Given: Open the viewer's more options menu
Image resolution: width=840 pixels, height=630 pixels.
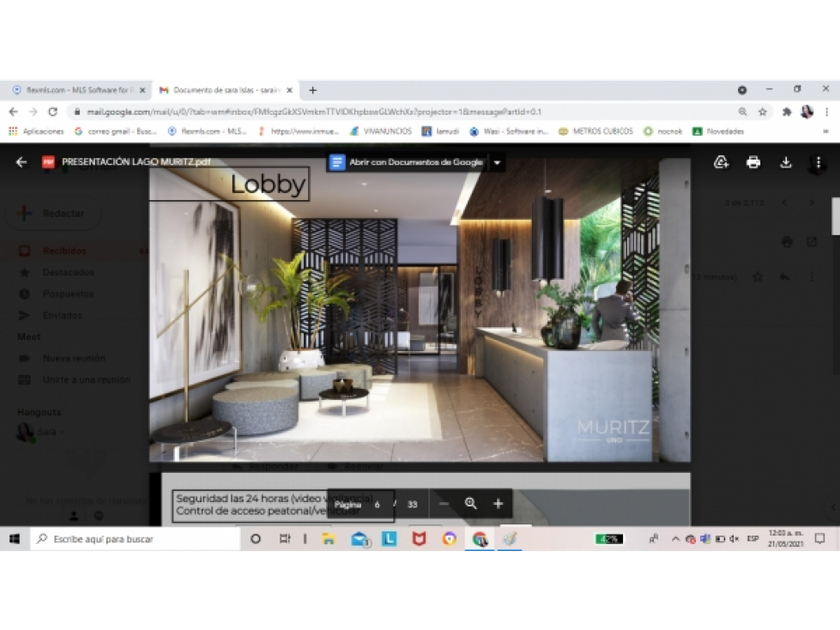Looking at the screenshot, I should click(x=818, y=162).
